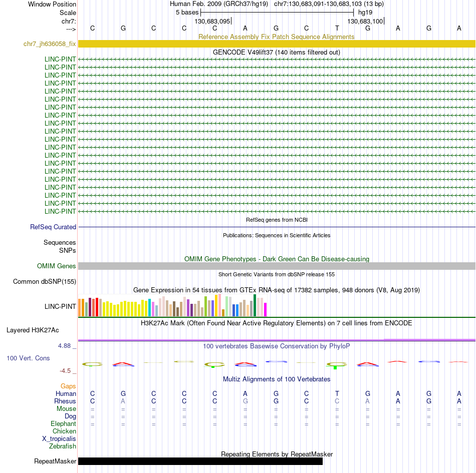Click the GENCODE V49lift37 track title

[x=276, y=52]
